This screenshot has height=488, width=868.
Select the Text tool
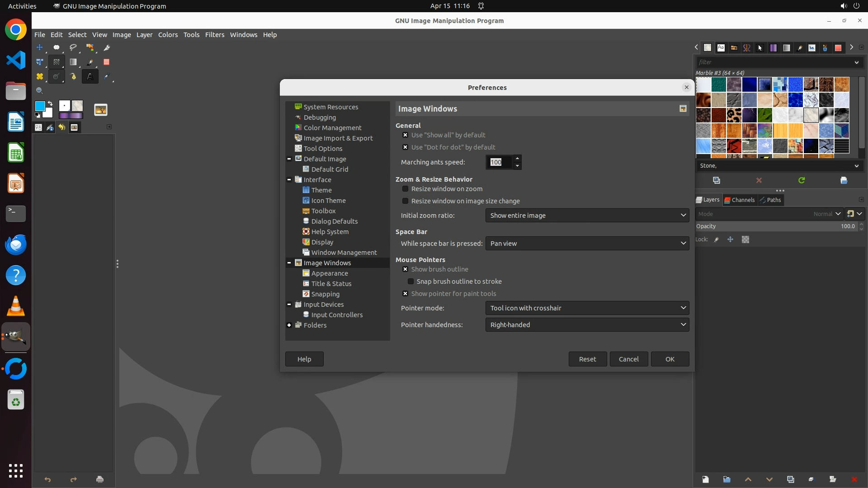(x=90, y=76)
